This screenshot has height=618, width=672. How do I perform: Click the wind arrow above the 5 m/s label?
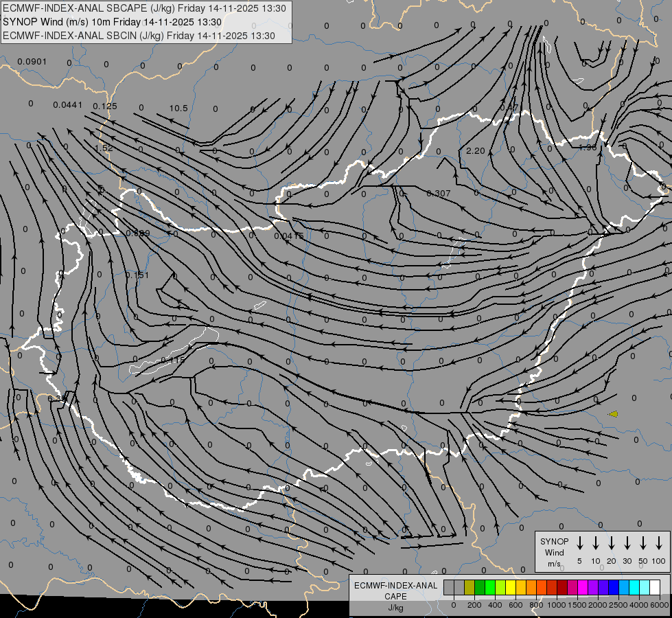point(579,542)
